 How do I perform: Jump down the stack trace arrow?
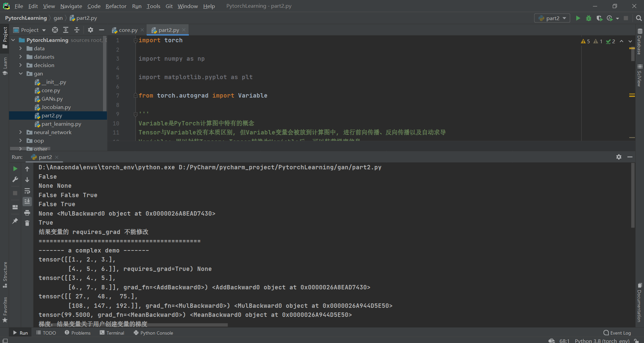[x=27, y=180]
